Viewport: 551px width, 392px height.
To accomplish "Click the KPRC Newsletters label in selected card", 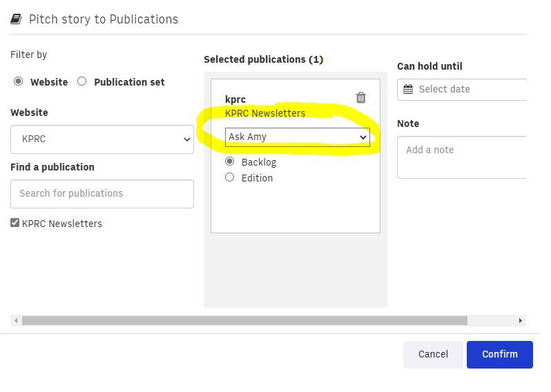I will [265, 113].
